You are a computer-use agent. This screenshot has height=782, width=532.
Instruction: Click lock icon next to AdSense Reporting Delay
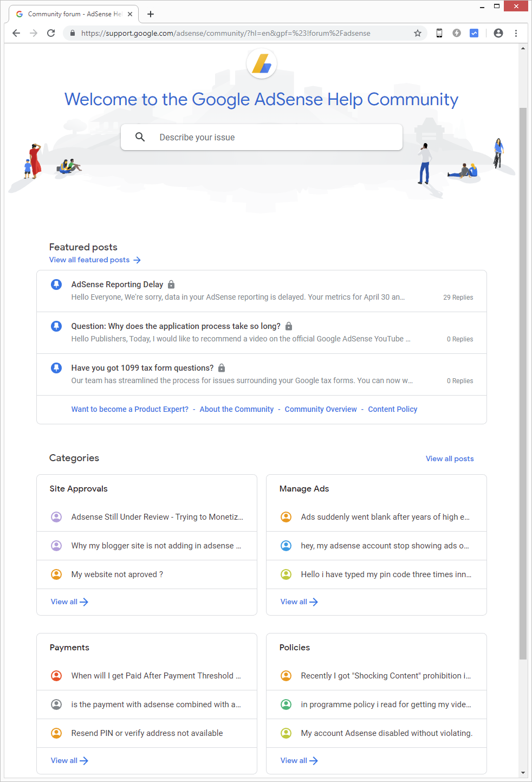pyautogui.click(x=171, y=285)
